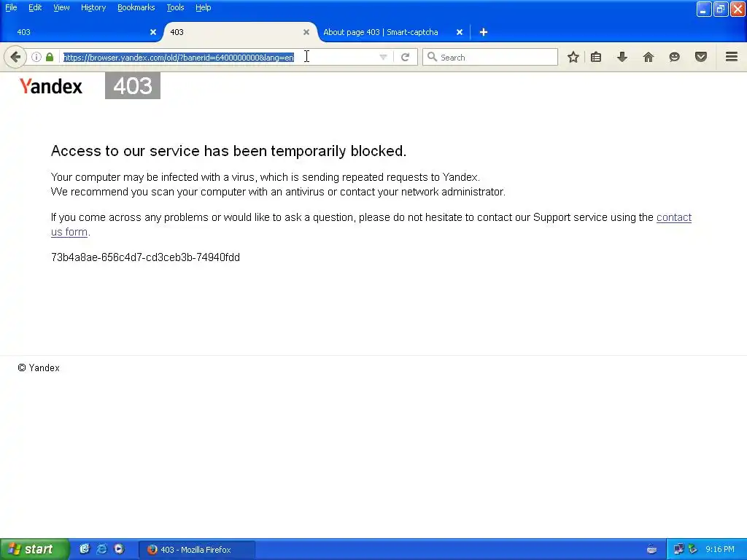Click the 9:16 PM clock
This screenshot has height=560, width=747.
(720, 550)
